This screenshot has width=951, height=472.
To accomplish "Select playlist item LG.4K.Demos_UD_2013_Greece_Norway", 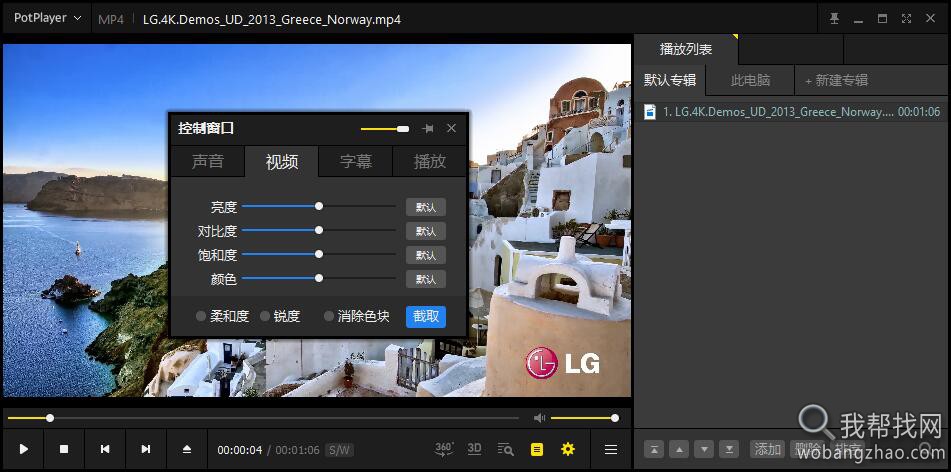I will click(x=791, y=112).
